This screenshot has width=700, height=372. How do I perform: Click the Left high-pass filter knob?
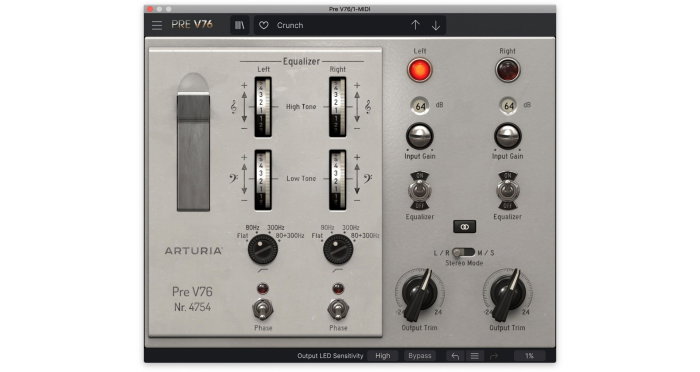click(262, 249)
